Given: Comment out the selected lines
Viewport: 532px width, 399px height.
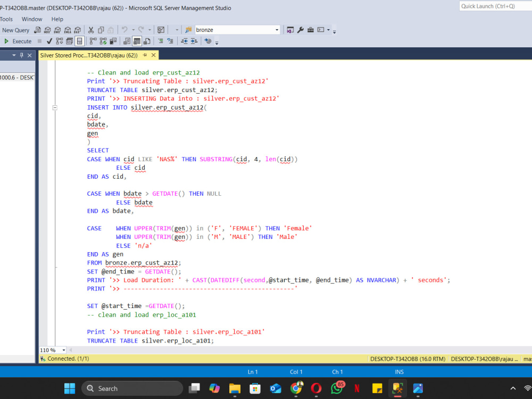Looking at the screenshot, I should [x=160, y=41].
